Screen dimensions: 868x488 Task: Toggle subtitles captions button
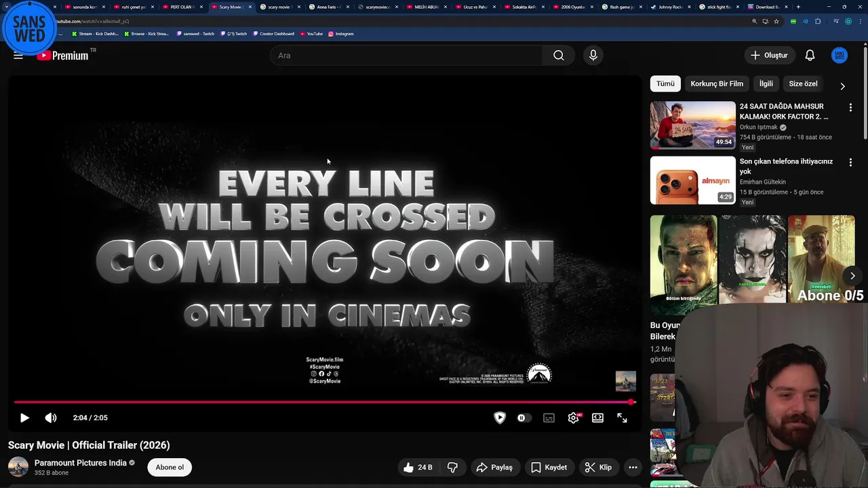pyautogui.click(x=549, y=418)
